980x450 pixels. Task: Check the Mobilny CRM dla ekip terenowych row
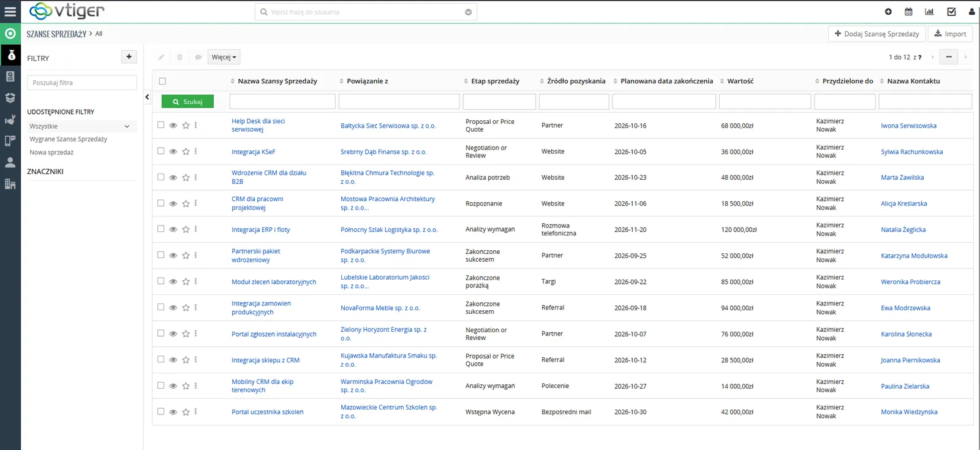160,385
